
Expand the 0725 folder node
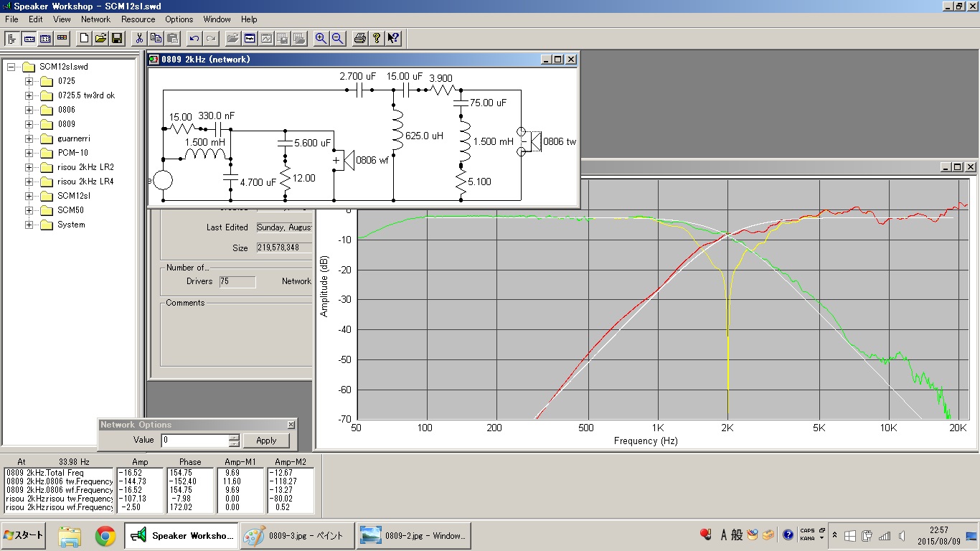(x=29, y=81)
